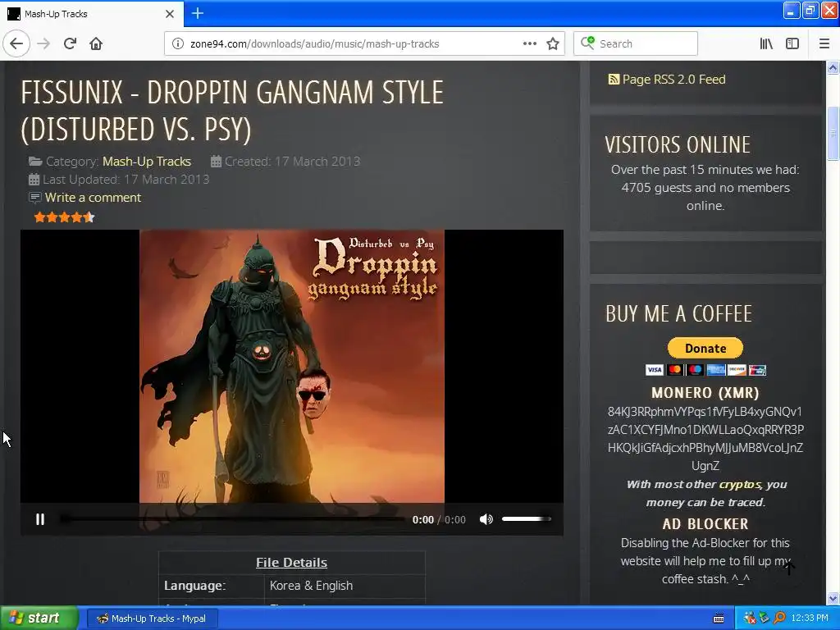Open the Windows start menu
The height and width of the screenshot is (630, 840).
[39, 619]
